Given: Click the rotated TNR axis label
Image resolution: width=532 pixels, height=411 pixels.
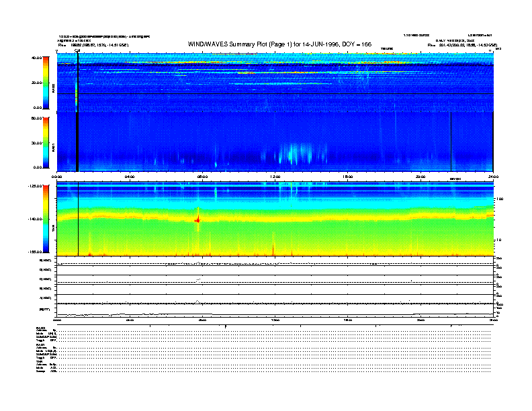Looking at the screenshot, I should coord(53,229).
